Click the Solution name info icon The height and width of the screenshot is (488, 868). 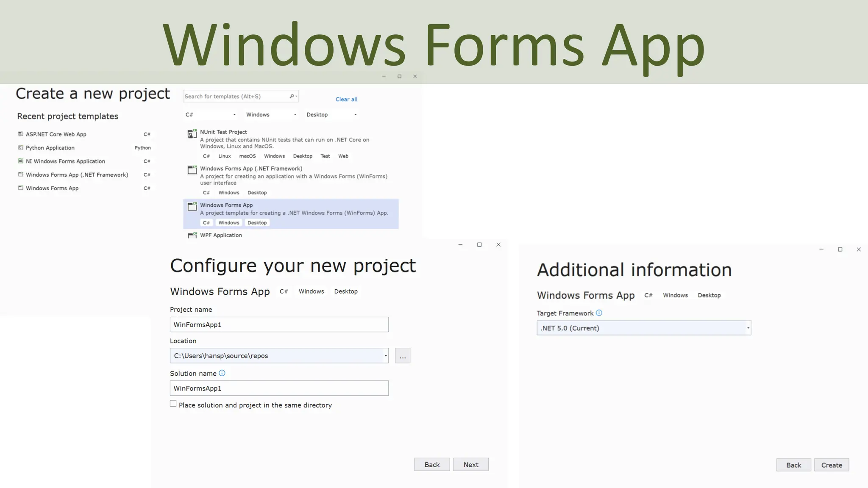(x=222, y=373)
